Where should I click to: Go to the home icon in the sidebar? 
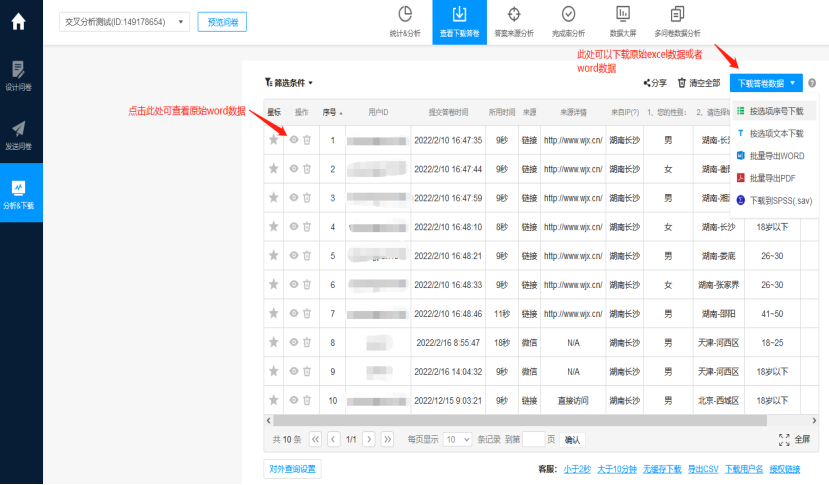point(19,22)
